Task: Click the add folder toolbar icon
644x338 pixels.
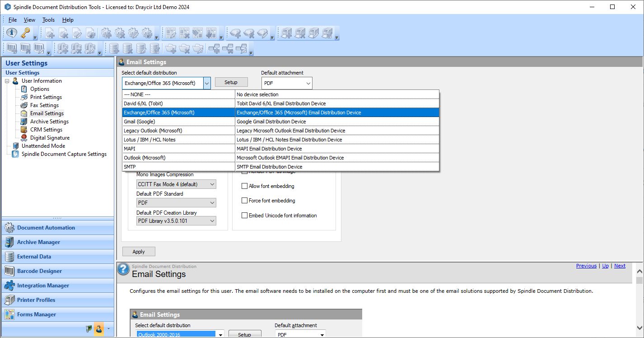Action: click(170, 48)
